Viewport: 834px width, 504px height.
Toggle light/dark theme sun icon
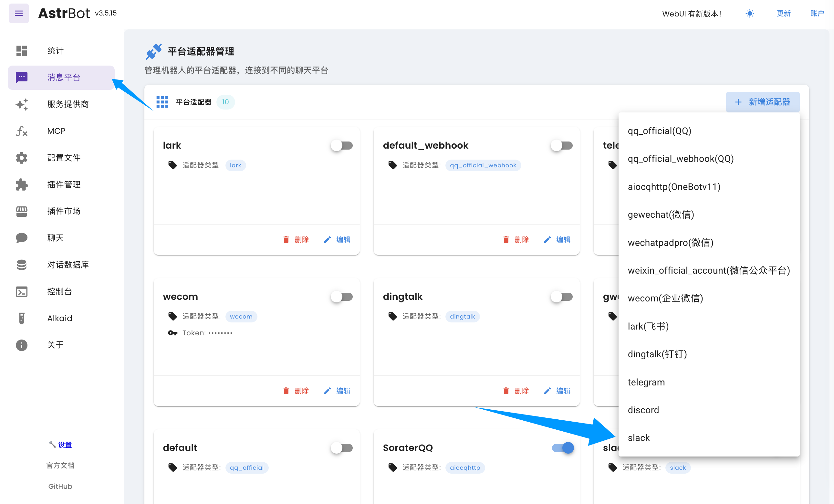click(x=749, y=14)
